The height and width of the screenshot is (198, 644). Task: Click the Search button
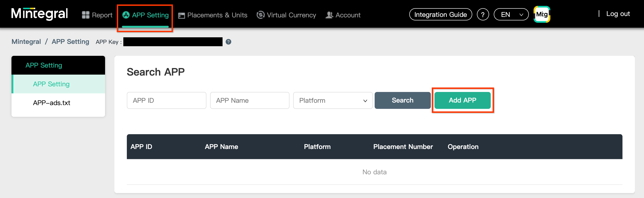point(402,100)
